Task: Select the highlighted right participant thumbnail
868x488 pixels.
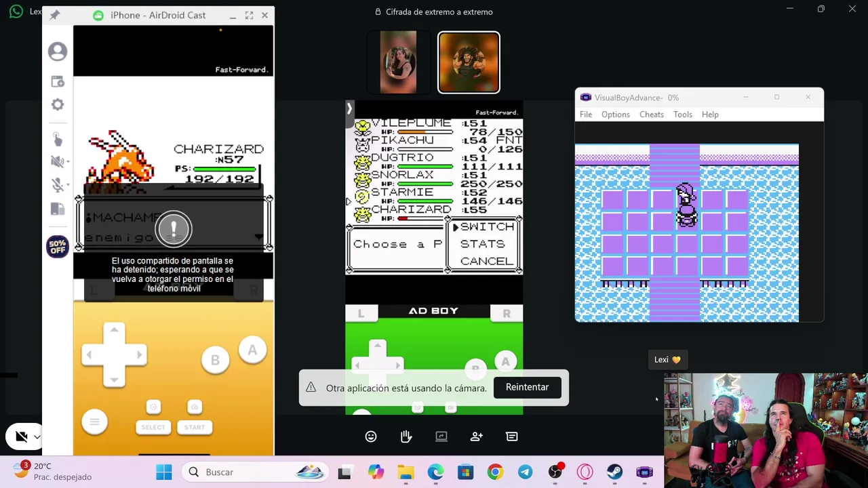Action: 469,62
